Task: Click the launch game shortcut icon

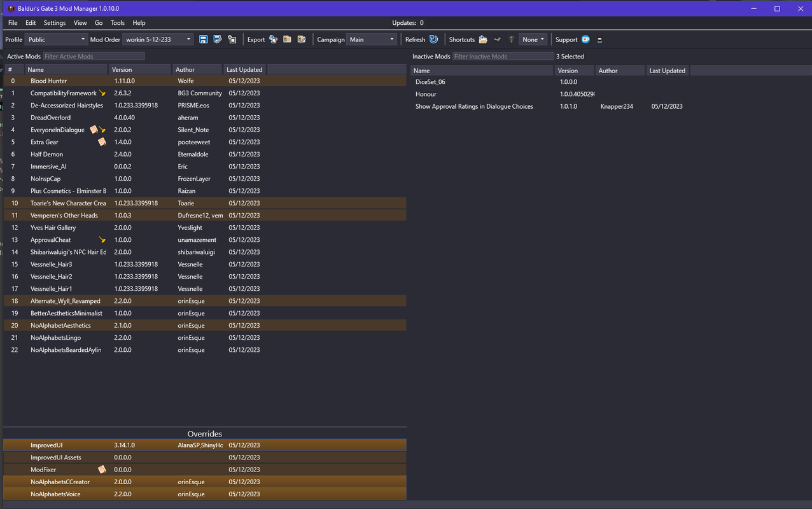Action: pos(511,39)
